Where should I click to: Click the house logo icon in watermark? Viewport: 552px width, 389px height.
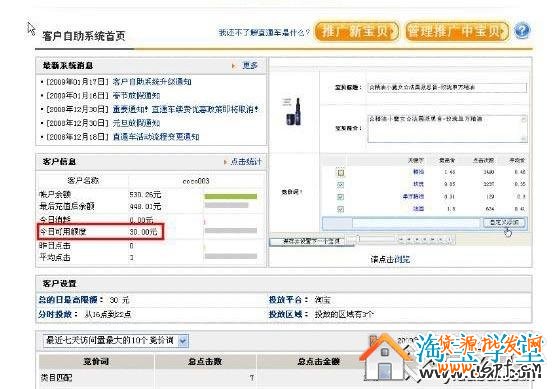[385, 357]
